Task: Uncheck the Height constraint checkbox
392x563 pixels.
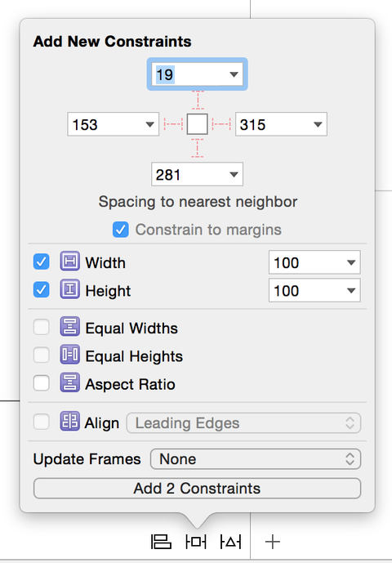Action: pos(42,289)
